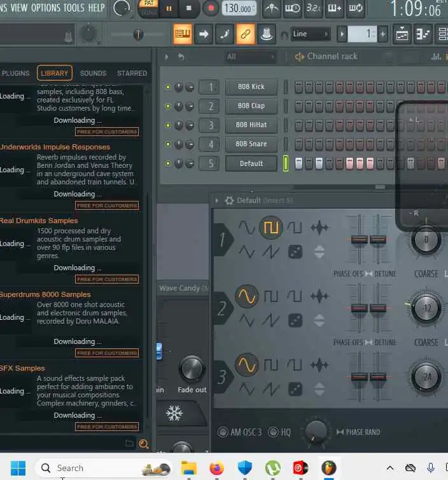Select square wave for oscillator 3
448x480 pixels.
(271, 364)
